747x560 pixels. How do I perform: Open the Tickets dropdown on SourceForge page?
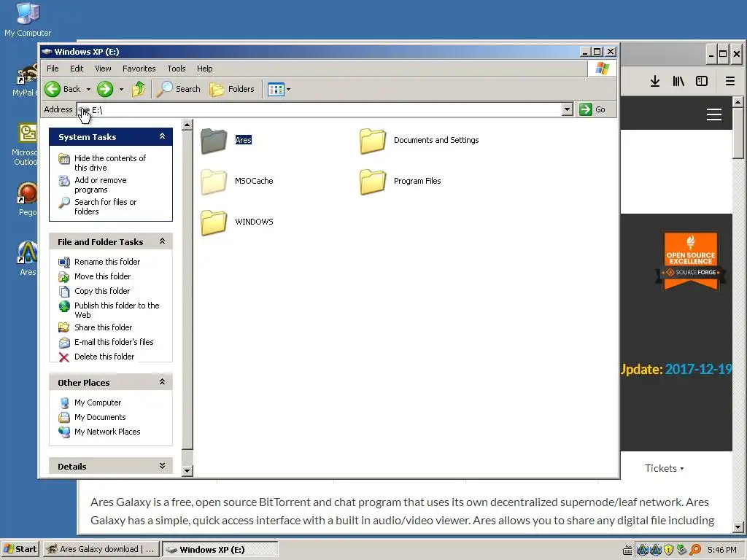664,469
